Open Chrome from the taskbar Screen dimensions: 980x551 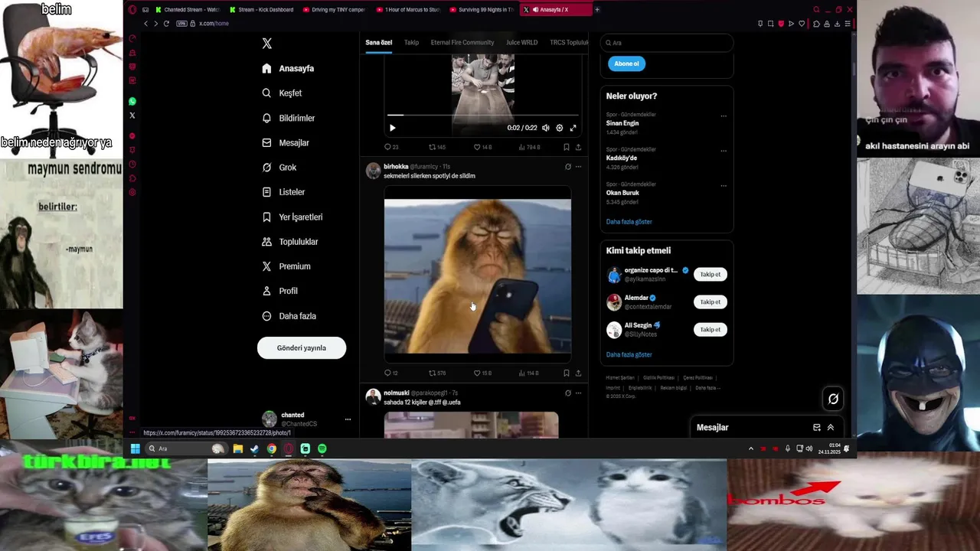click(x=272, y=449)
